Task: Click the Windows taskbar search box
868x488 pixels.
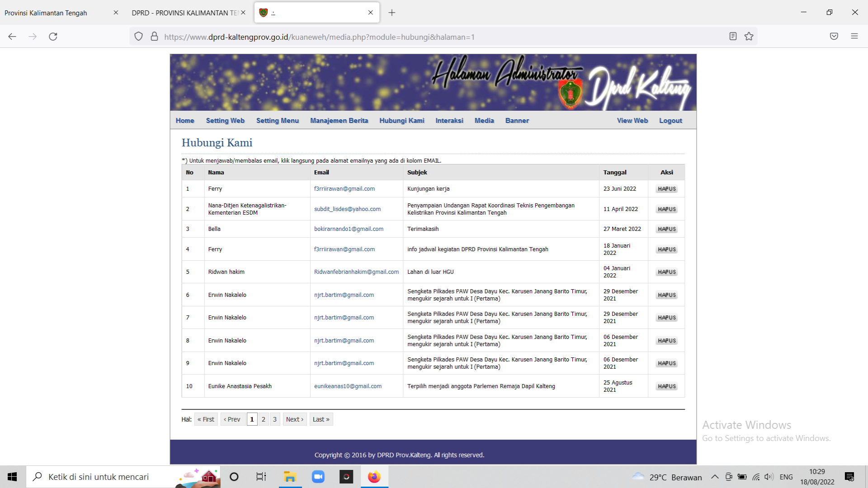Action: click(x=123, y=477)
